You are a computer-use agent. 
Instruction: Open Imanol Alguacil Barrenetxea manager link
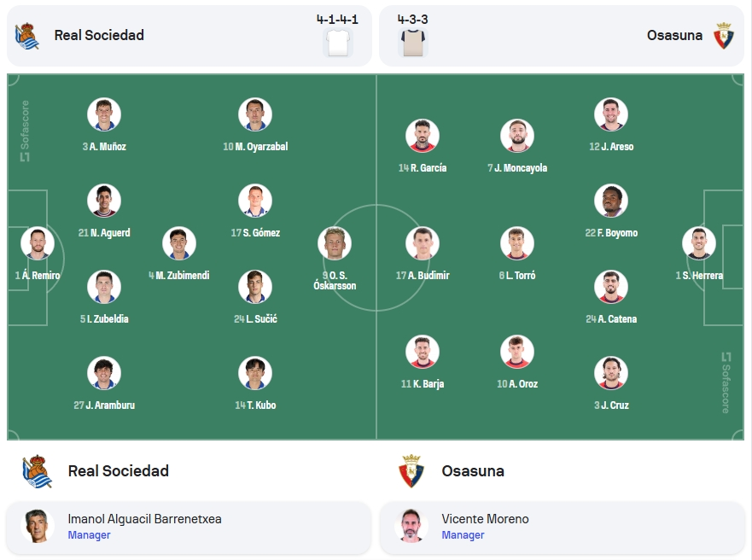click(x=144, y=519)
